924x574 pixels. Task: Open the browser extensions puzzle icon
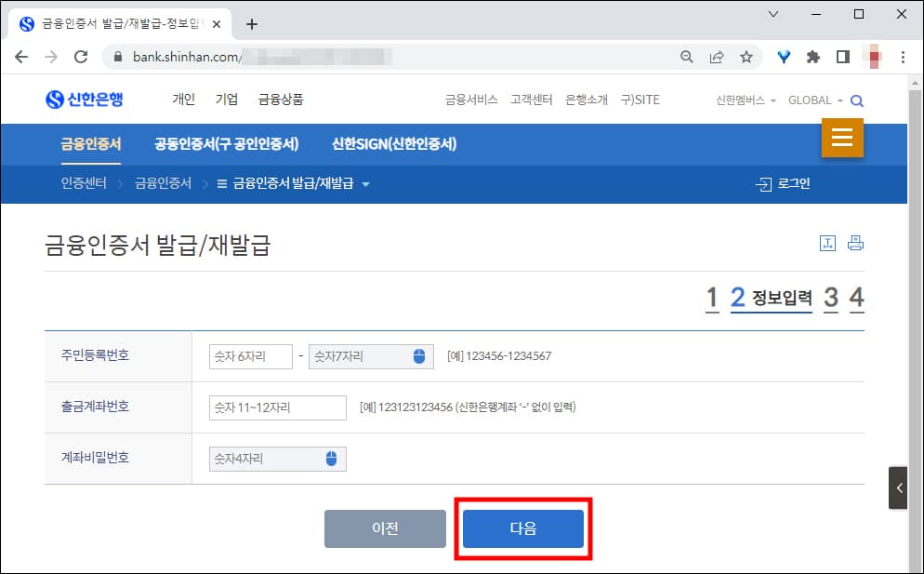812,56
